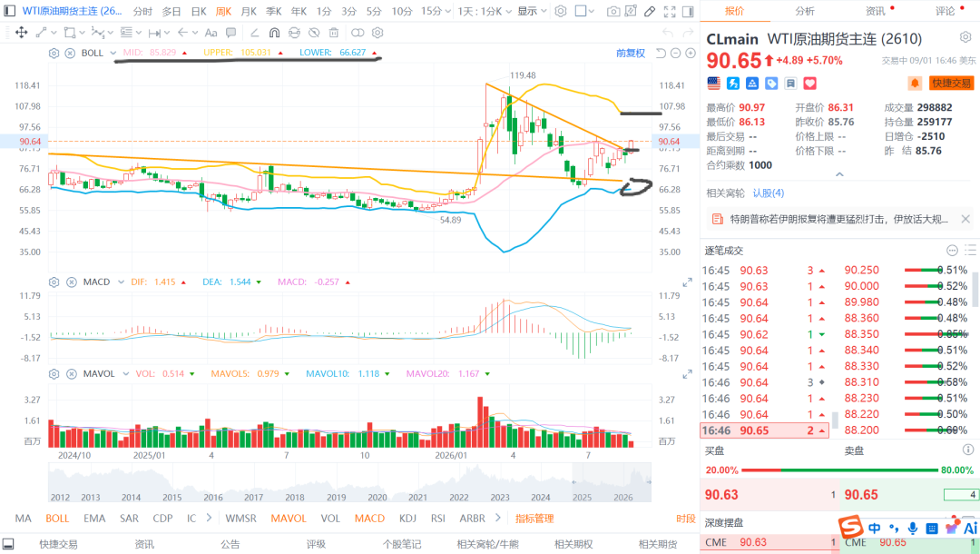Open the BOLL indicator settings gear
The height and width of the screenshot is (554, 980).
tap(54, 54)
